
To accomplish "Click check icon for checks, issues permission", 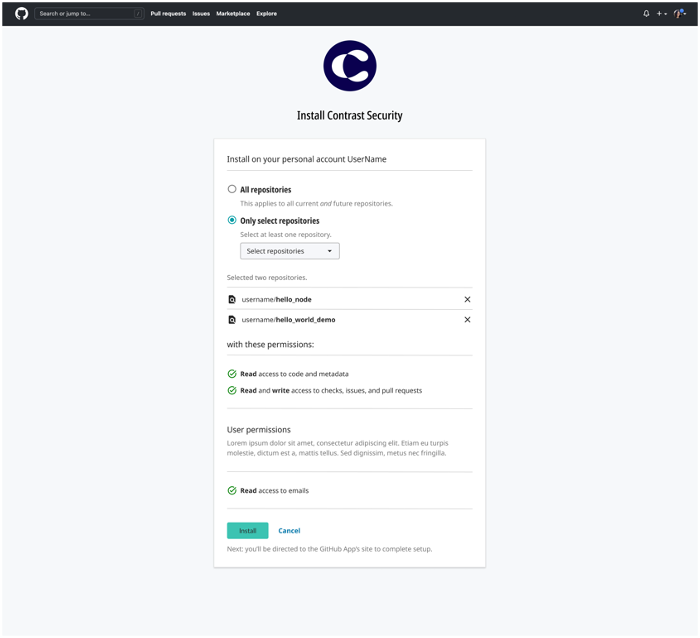I will tap(232, 390).
